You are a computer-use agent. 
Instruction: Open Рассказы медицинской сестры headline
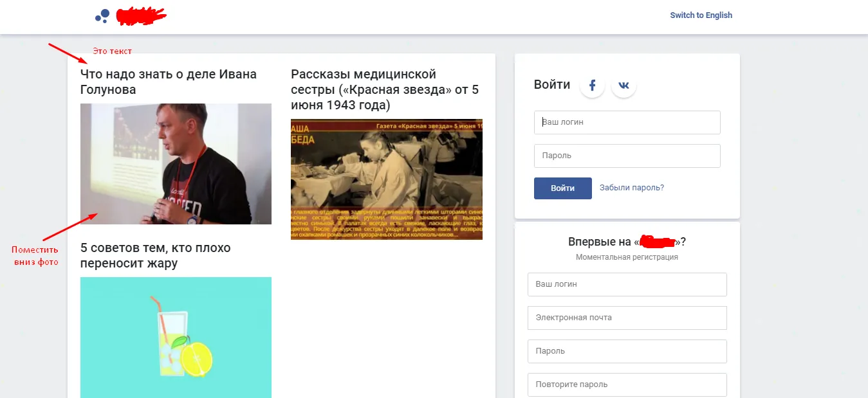pyautogui.click(x=385, y=89)
